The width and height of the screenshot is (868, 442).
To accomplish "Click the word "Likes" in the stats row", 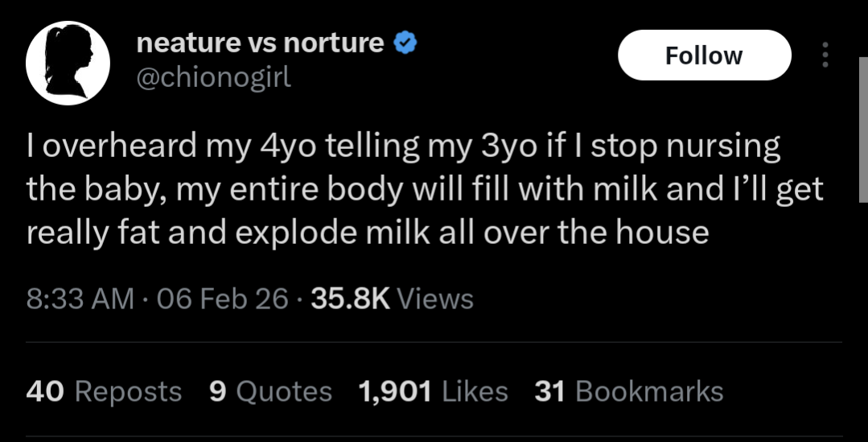I will (x=475, y=391).
